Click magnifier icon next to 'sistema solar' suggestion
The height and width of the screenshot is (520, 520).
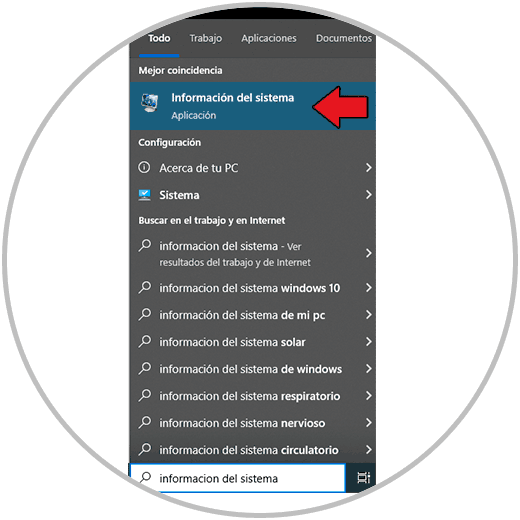(x=145, y=342)
